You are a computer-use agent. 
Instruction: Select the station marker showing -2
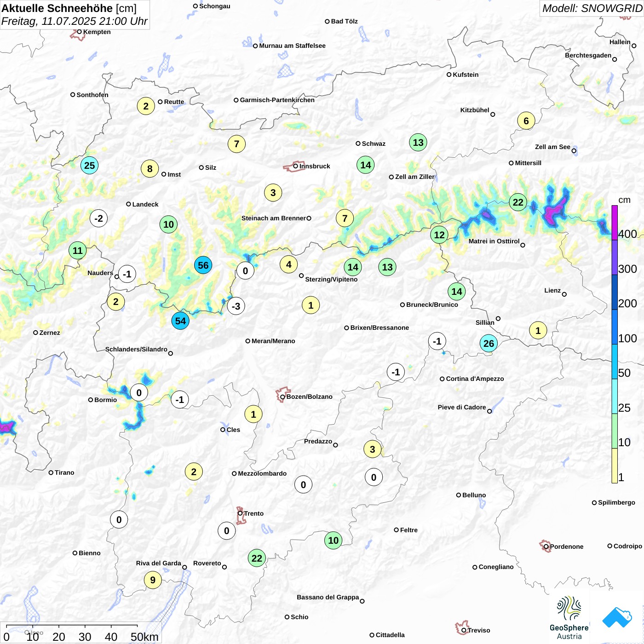coord(99,218)
